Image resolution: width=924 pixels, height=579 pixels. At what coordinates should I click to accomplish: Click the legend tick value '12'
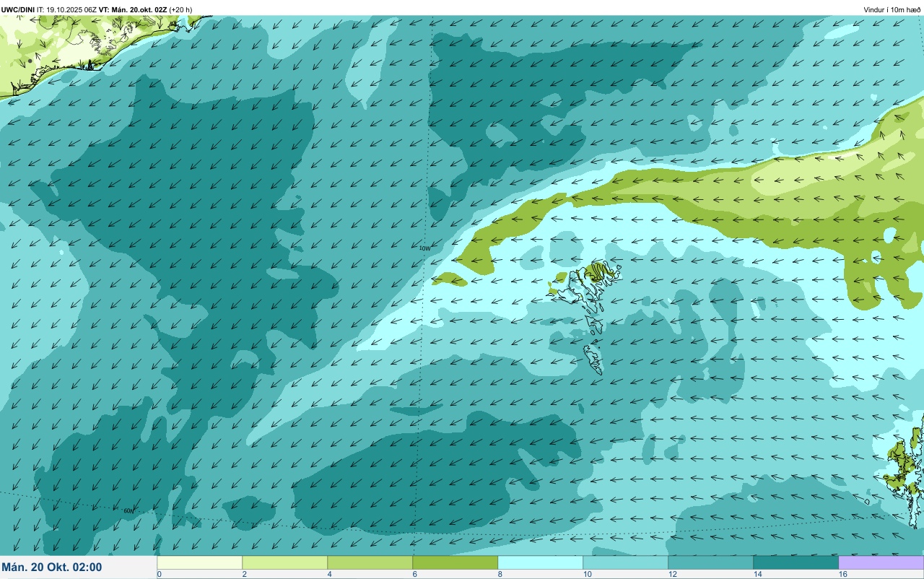[672, 574]
